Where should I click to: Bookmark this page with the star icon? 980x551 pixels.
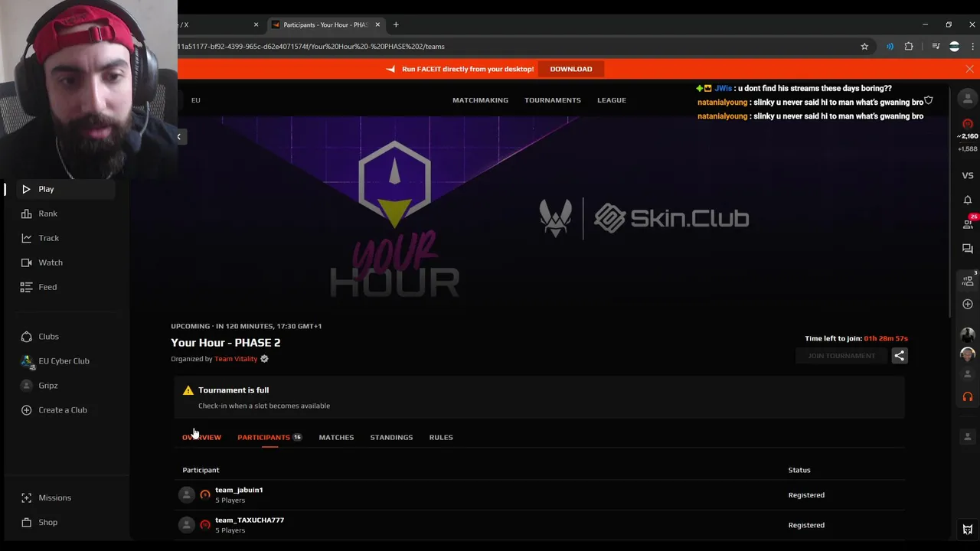(x=864, y=47)
